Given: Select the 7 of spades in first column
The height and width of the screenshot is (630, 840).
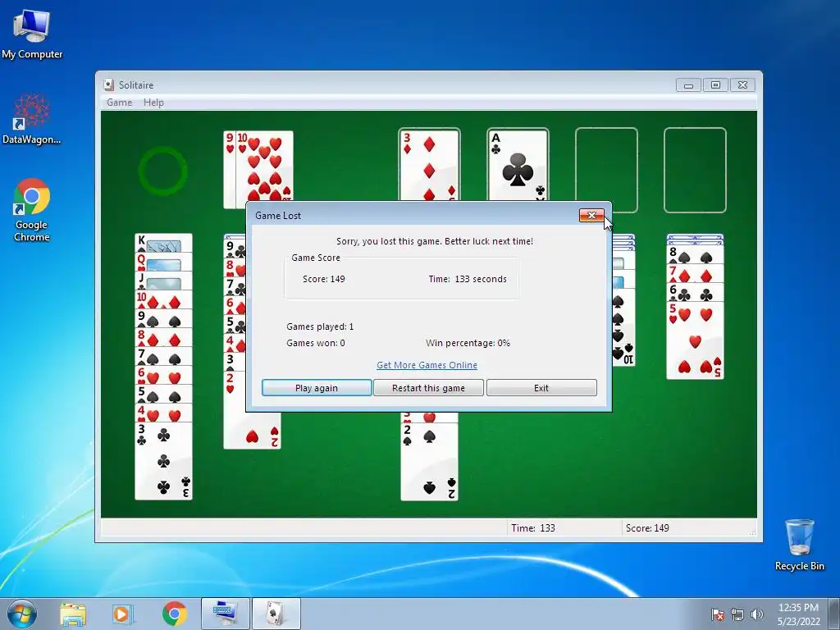Looking at the screenshot, I should 163,356.
